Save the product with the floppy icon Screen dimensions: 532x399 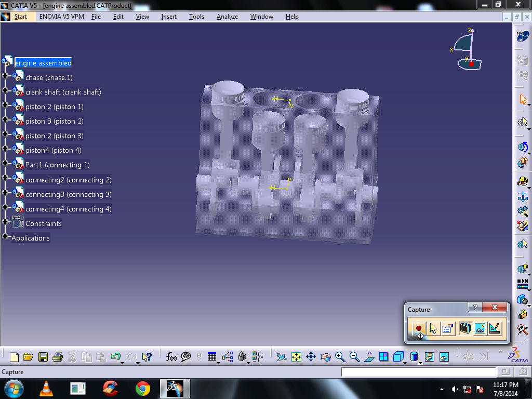pos(43,357)
